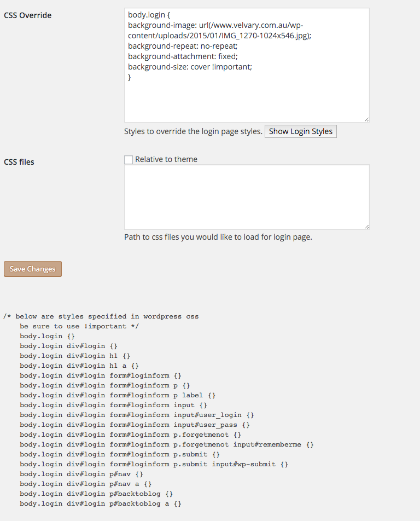Viewport: 420px width, 521px height.
Task: Click the 'Styles to override the login page styles.' description
Action: coord(193,131)
